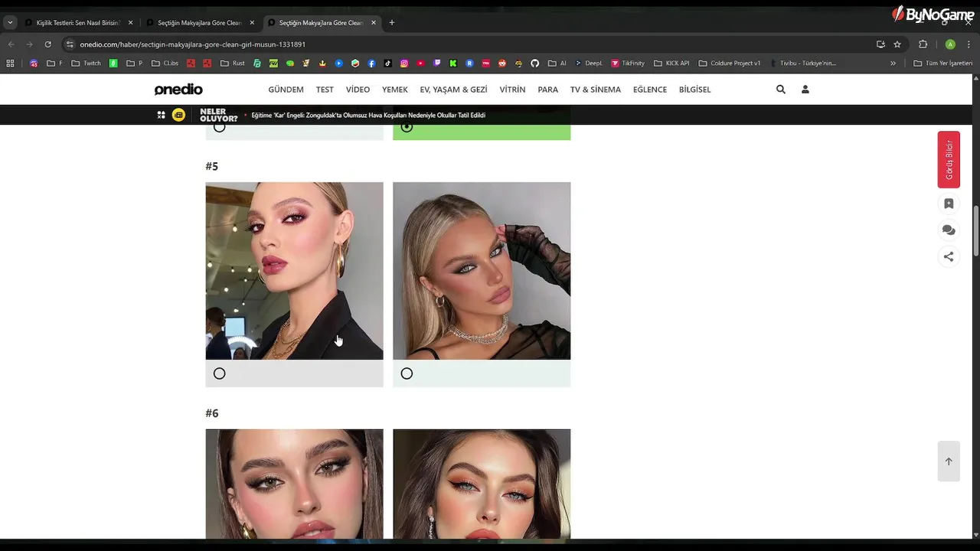Expand the hidden bookmarks overflow chevron

[x=893, y=64]
